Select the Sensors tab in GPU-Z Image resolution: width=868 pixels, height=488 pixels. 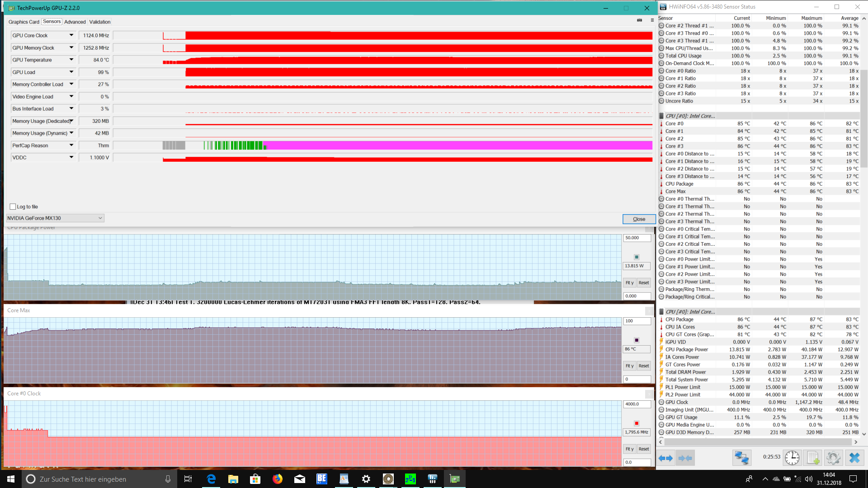click(52, 21)
